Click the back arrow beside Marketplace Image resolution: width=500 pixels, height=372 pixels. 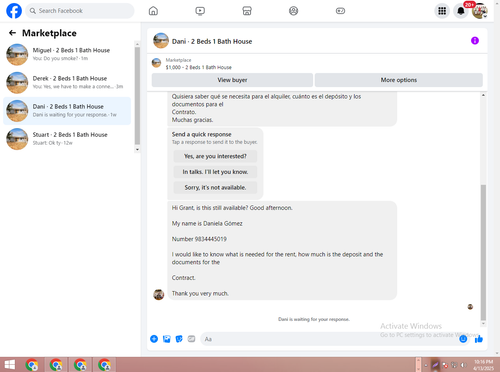(12, 33)
